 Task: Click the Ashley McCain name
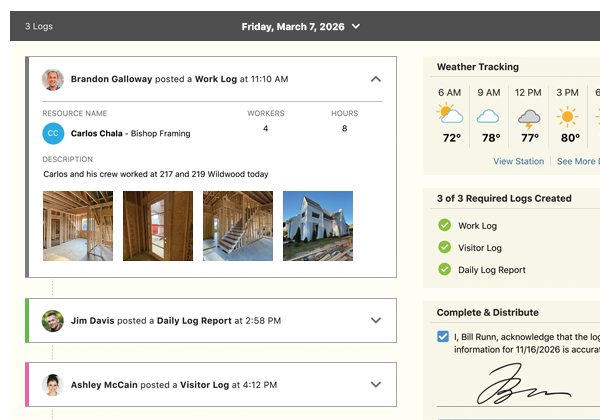pos(104,385)
